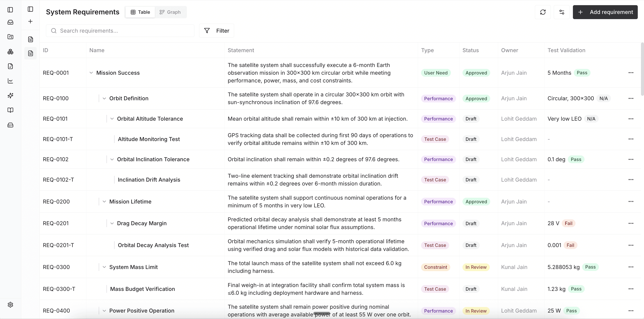The width and height of the screenshot is (644, 319).
Task: Select the components cube icon in sidebar
Action: coord(10,52)
